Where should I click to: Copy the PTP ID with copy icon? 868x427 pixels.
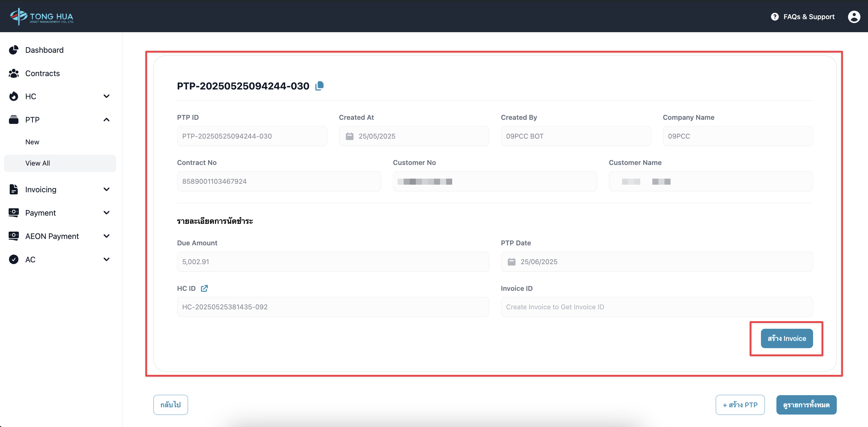(x=319, y=86)
